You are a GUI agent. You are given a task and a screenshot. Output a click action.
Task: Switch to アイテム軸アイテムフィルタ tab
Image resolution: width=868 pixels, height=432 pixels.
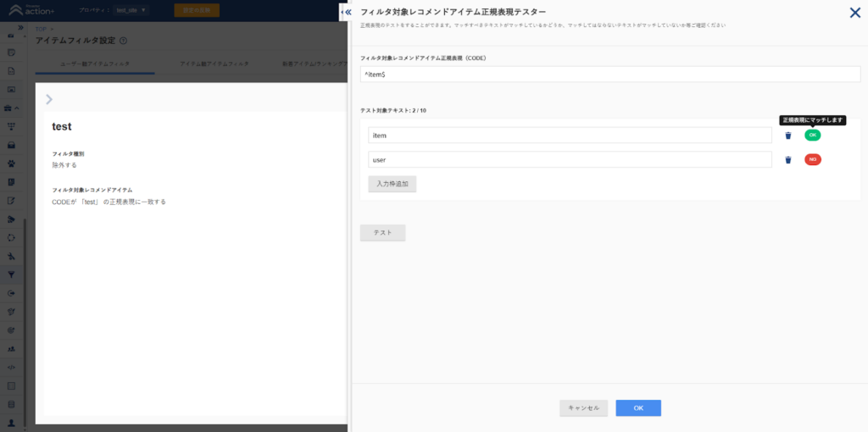(x=214, y=64)
